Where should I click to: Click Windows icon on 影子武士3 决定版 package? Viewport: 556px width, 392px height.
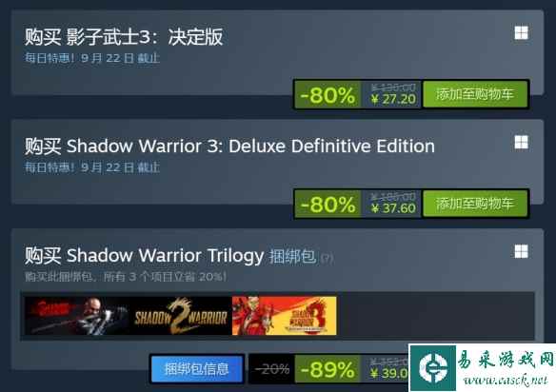(x=522, y=33)
